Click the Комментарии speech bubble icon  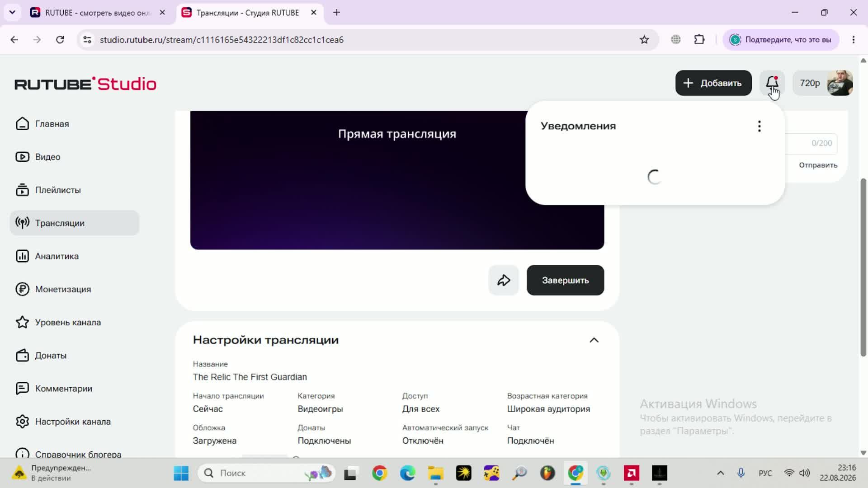click(x=22, y=389)
